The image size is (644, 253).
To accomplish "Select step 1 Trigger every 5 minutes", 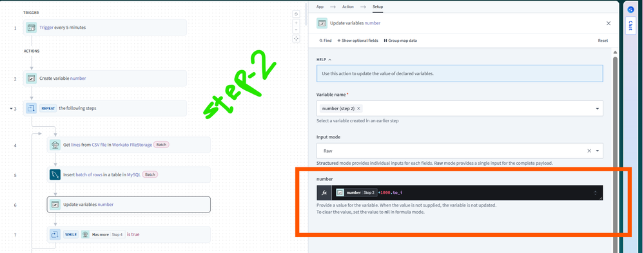I will [105, 28].
